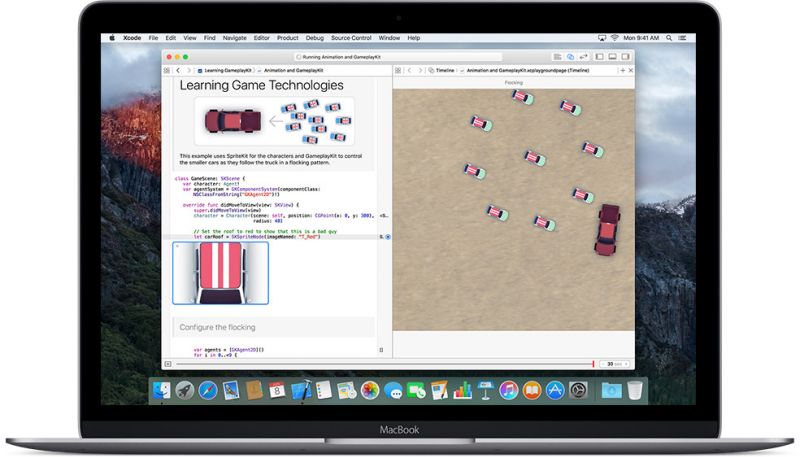The width and height of the screenshot is (800, 457).
Task: Open the Debug menu
Action: (x=315, y=38)
